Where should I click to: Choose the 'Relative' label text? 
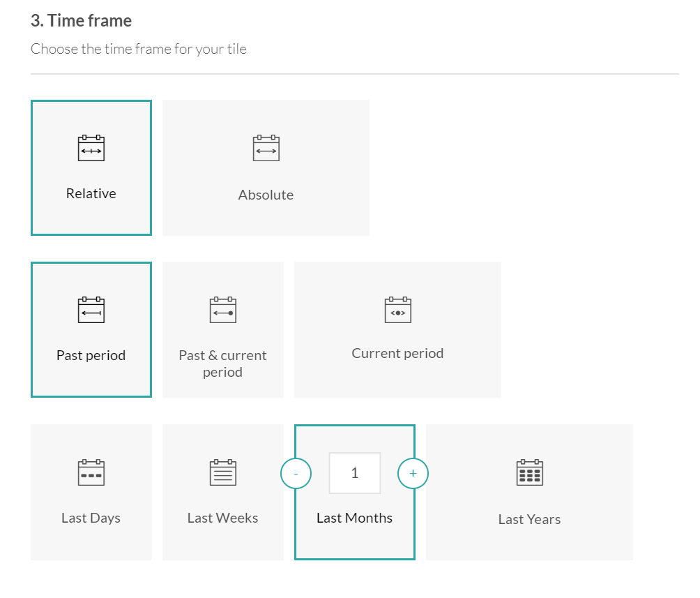(91, 193)
